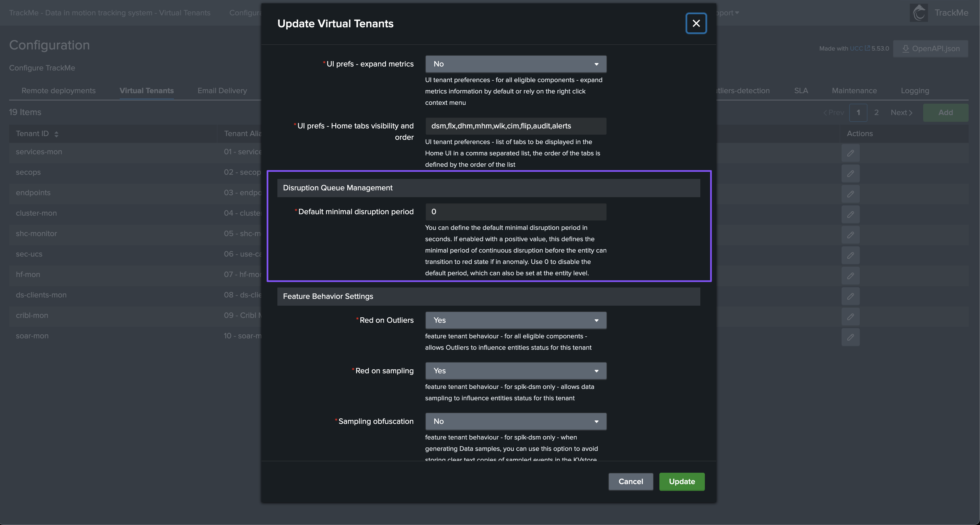Sort by Tenant ID column arrows
The width and height of the screenshot is (980, 525).
click(x=56, y=134)
